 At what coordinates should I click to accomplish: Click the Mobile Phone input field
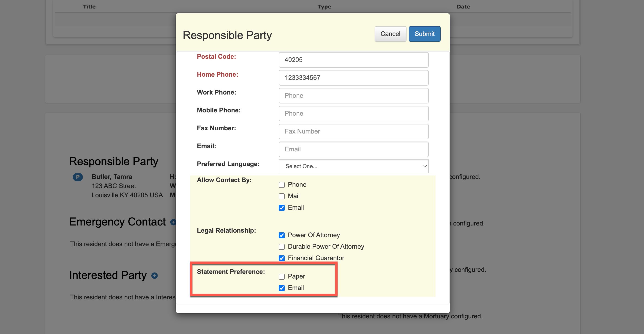point(353,113)
